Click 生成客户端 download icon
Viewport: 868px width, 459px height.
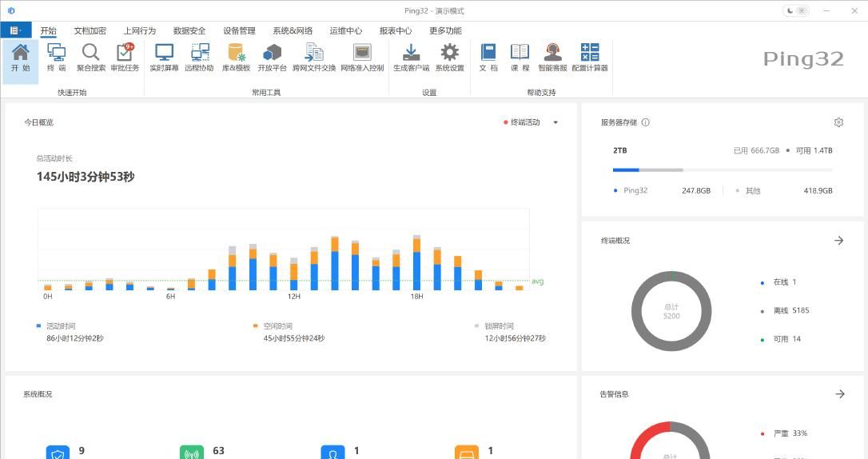coord(412,58)
